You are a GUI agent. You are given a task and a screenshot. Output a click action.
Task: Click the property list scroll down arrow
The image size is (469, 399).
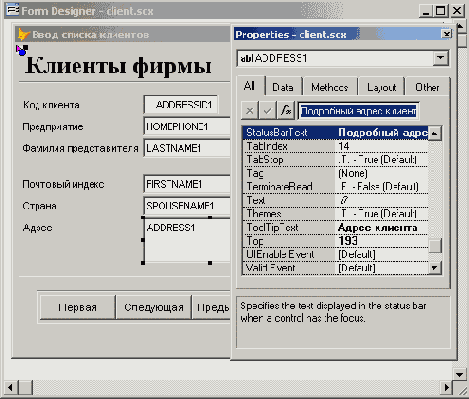coord(435,268)
